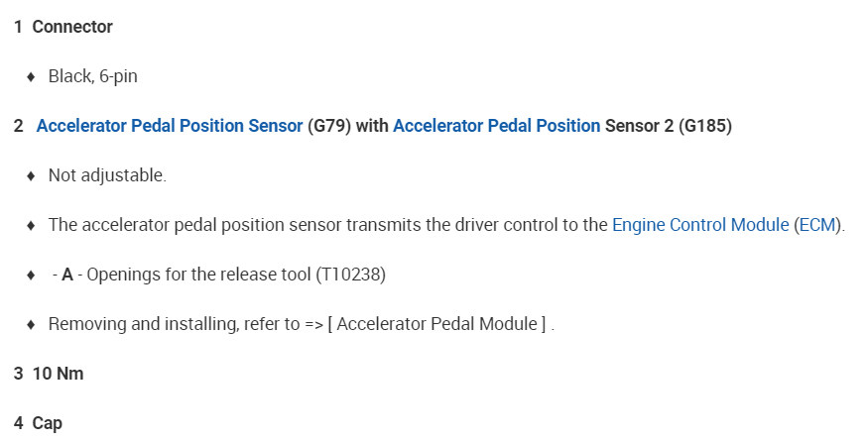Click the Accelerator Pedal Position link before Sensor 2
This screenshot has height=443, width=868.
(496, 126)
